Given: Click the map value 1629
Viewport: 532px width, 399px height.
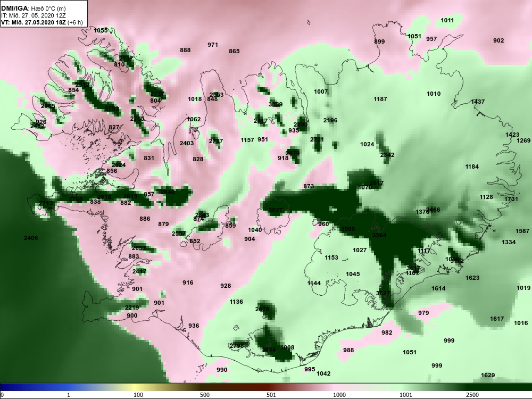Looking at the screenshot, I should tap(488, 375).
